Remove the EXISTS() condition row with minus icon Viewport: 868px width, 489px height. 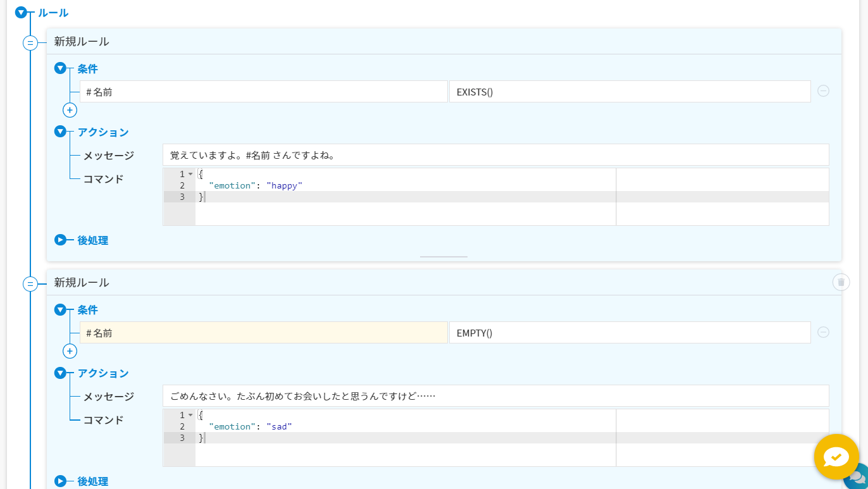pyautogui.click(x=823, y=90)
